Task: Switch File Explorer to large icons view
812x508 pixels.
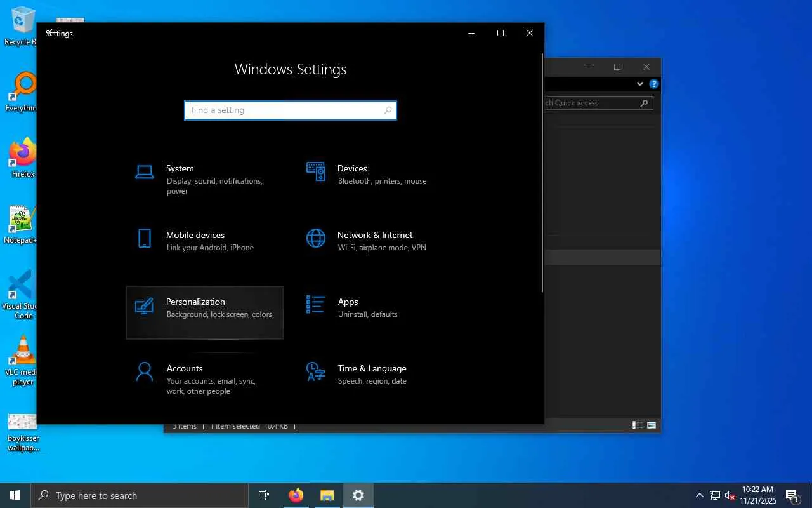Action: 652,425
